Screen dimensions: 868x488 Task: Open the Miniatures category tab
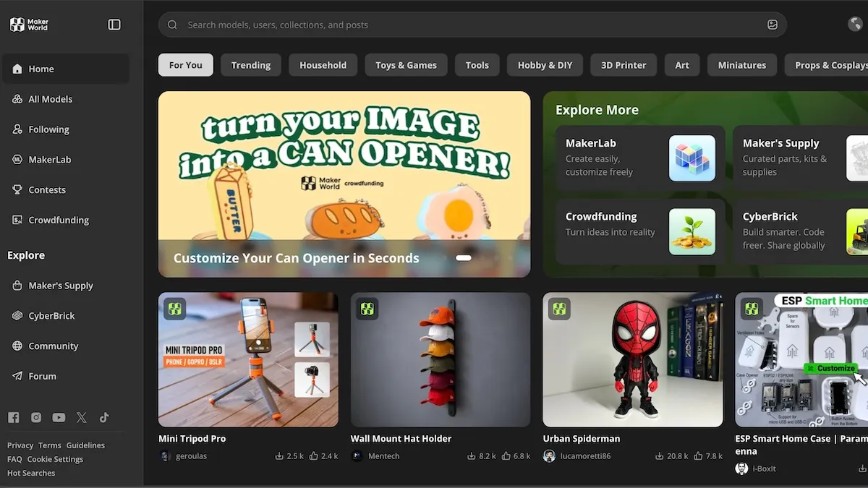742,65
